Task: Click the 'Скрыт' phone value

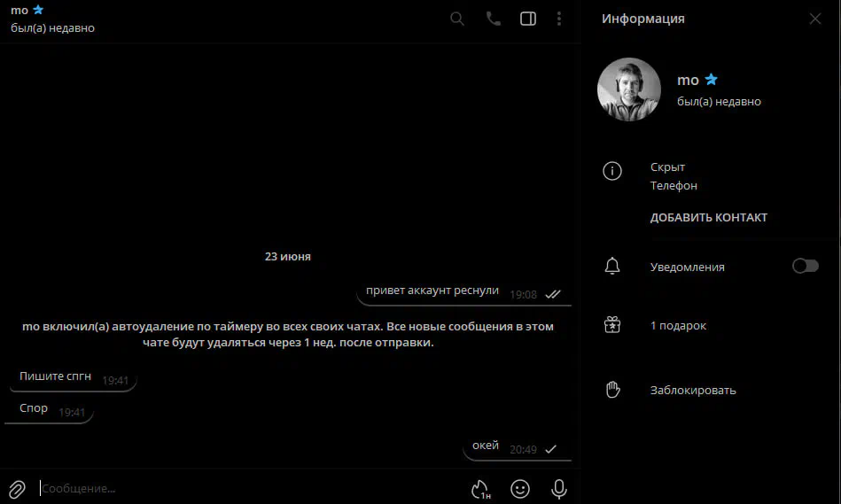Action: [667, 167]
